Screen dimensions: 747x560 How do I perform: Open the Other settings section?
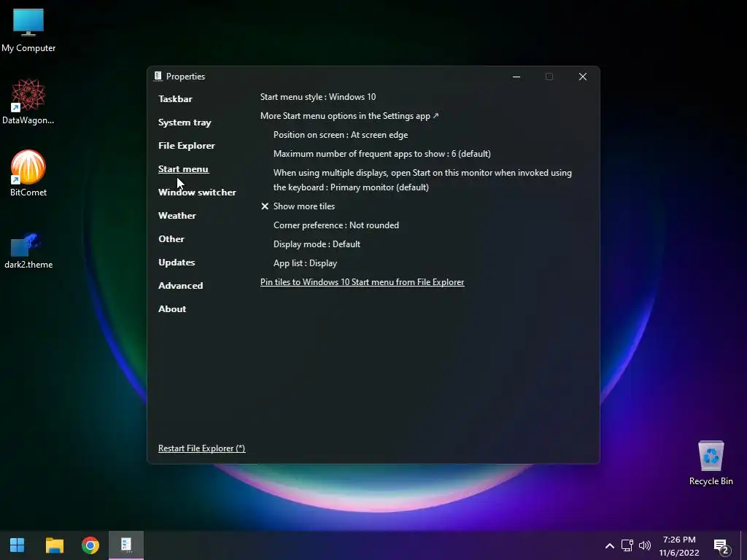tap(171, 239)
